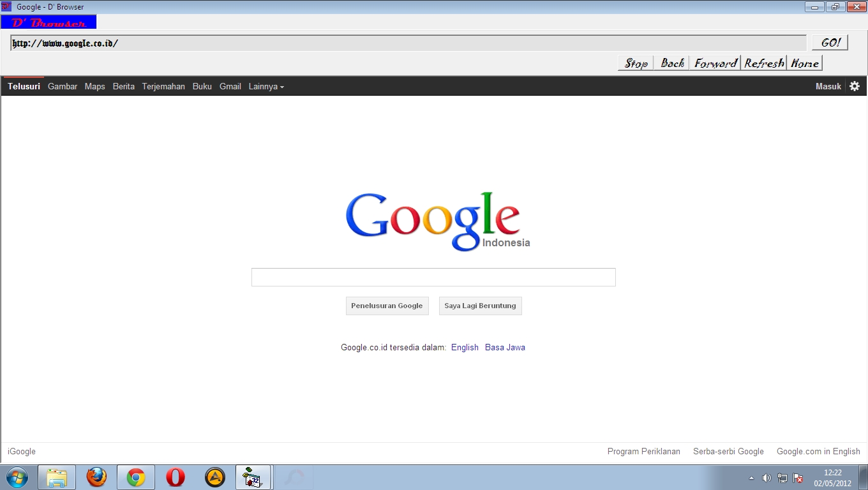868x490 pixels.
Task: Open the Action Center flag tray icon
Action: (798, 478)
